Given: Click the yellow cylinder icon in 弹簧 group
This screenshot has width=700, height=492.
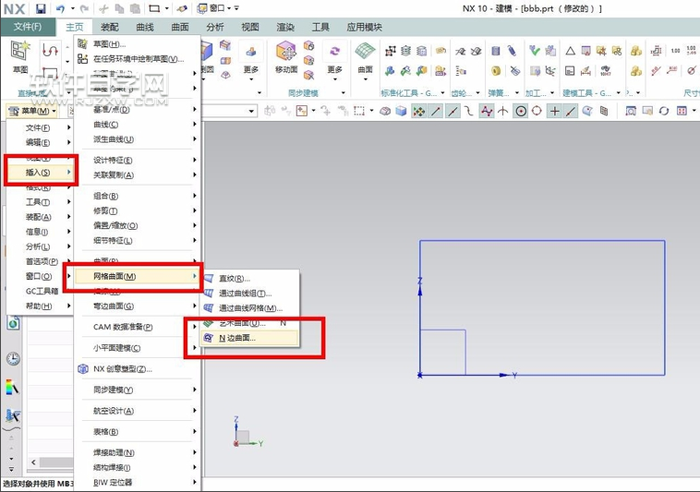Looking at the screenshot, I should 496,71.
